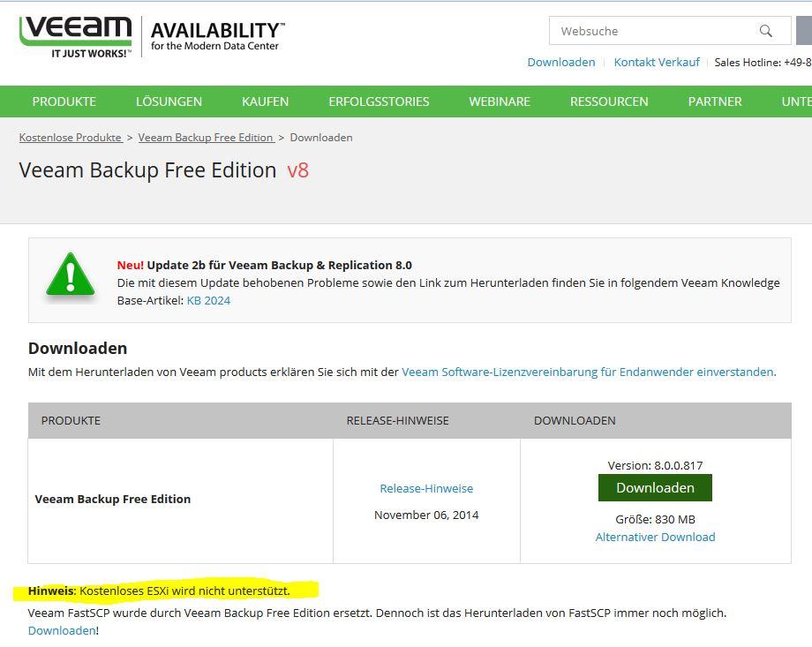Click the highlighted Hinweis ESXi note
This screenshot has width=812, height=647.
click(159, 591)
